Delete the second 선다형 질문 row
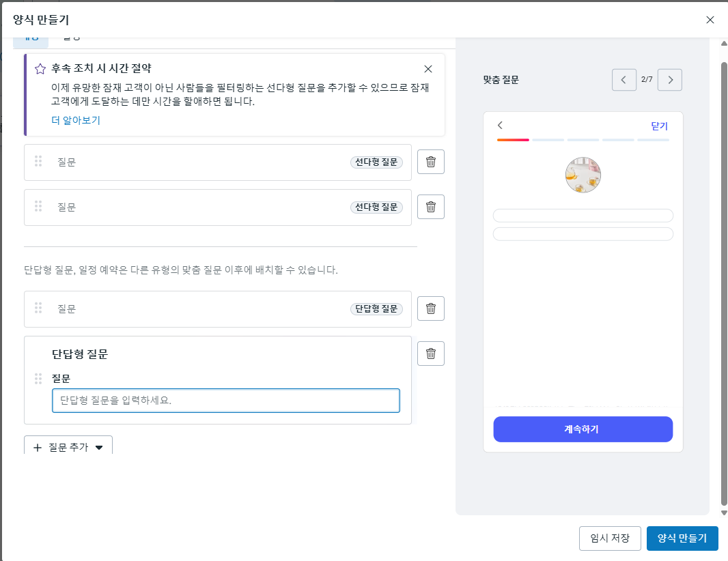728x561 pixels. 430,207
